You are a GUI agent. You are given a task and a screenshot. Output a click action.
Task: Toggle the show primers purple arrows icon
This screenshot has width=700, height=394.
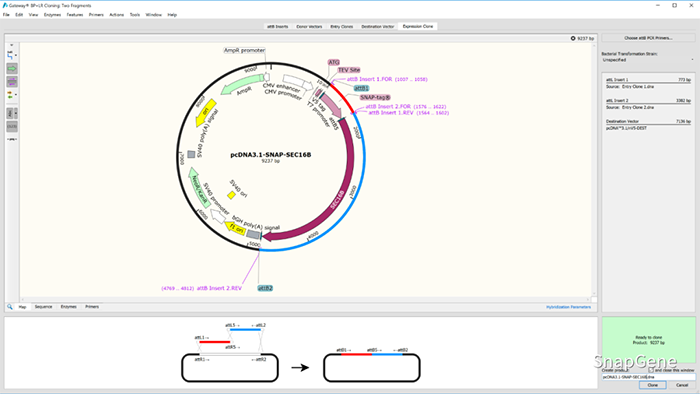point(12,82)
